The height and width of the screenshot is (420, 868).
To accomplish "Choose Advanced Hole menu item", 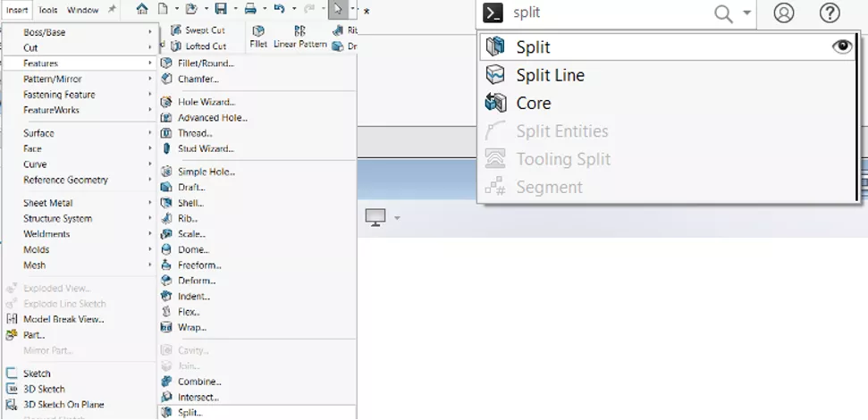I will pos(257,118).
